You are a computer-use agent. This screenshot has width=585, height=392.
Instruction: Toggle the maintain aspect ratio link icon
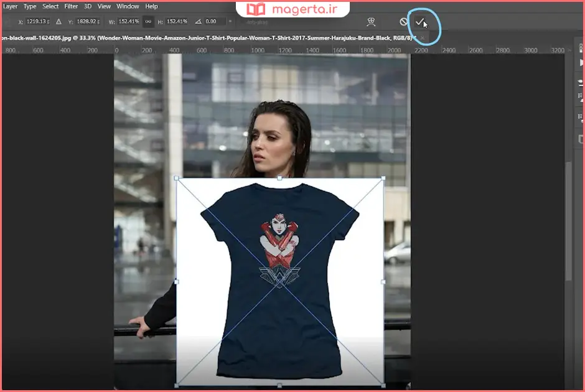pyautogui.click(x=148, y=22)
